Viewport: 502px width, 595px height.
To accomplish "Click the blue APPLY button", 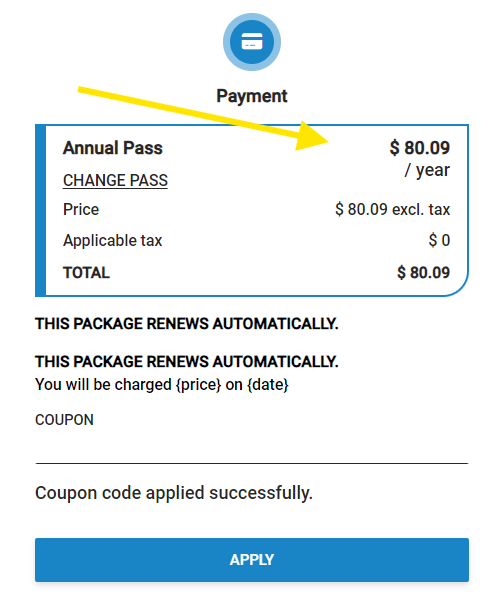I will click(x=252, y=560).
